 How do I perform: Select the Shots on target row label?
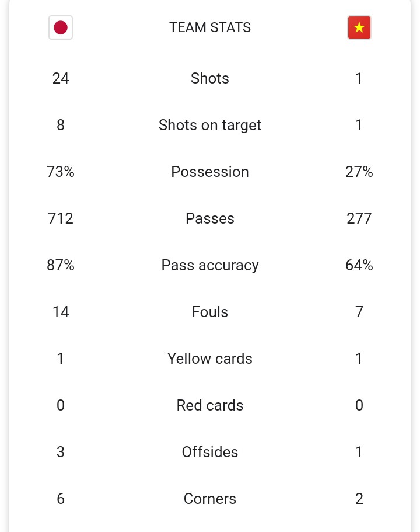[210, 125]
